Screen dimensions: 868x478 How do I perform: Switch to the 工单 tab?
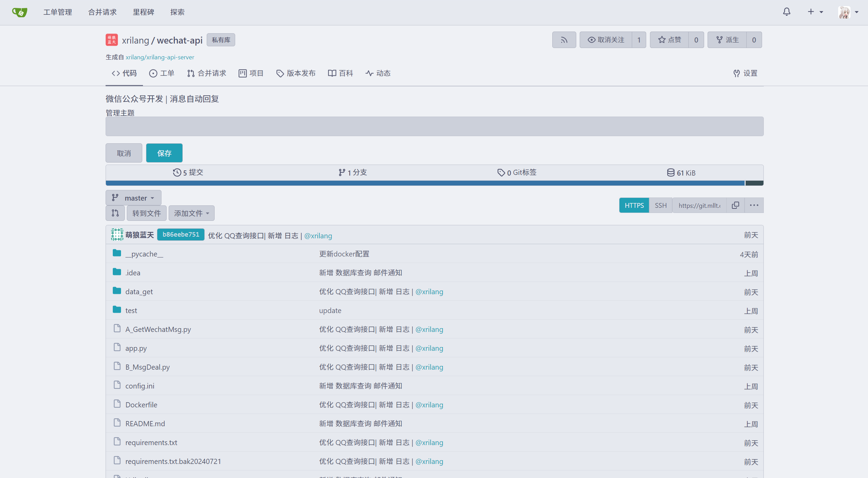[162, 73]
